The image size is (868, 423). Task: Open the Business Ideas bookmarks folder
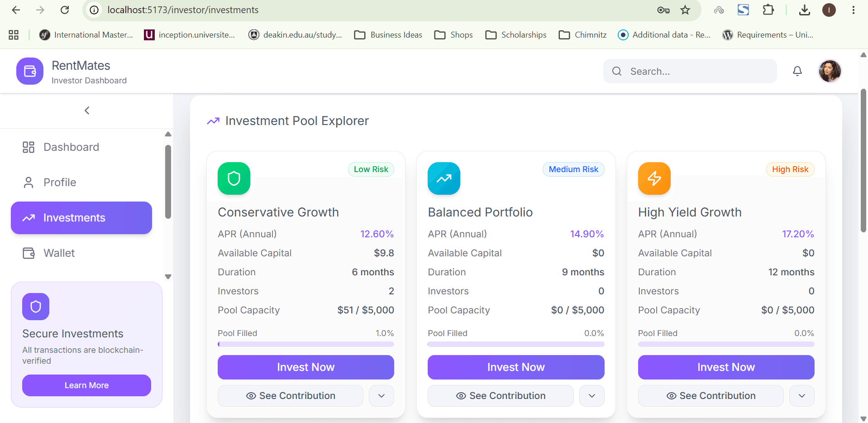point(388,35)
